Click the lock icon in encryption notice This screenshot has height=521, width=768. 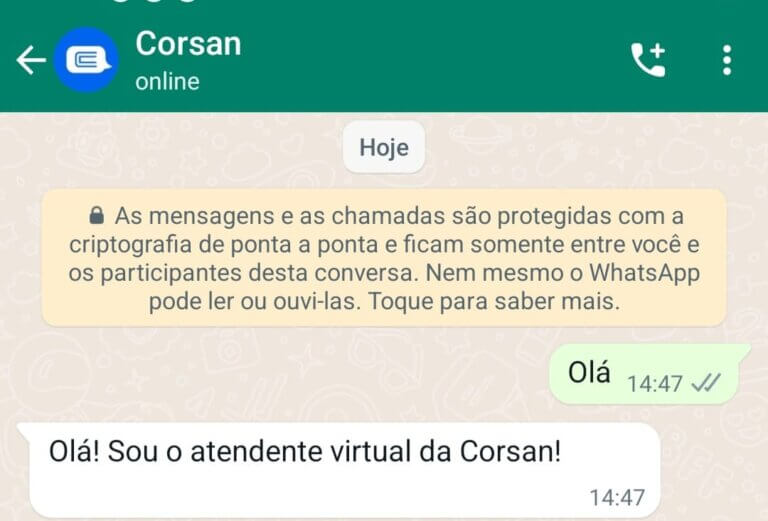96,215
